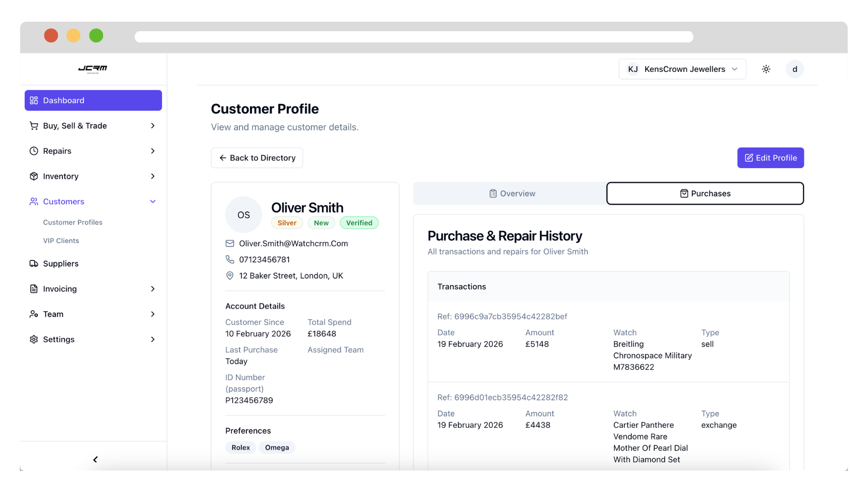Open the account avatar labeled d
Viewport: 868px width, 488px height.
794,69
